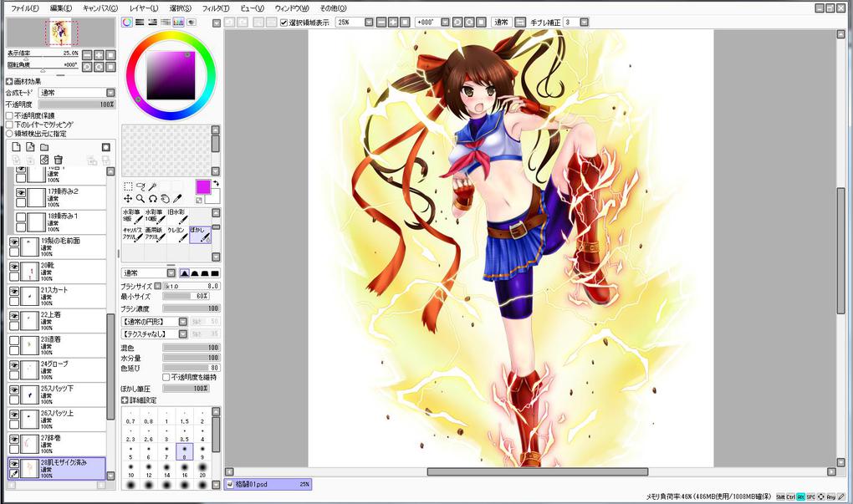This screenshot has height=504, width=853.
Task: Open the キャンバス menu
Action: point(100,8)
